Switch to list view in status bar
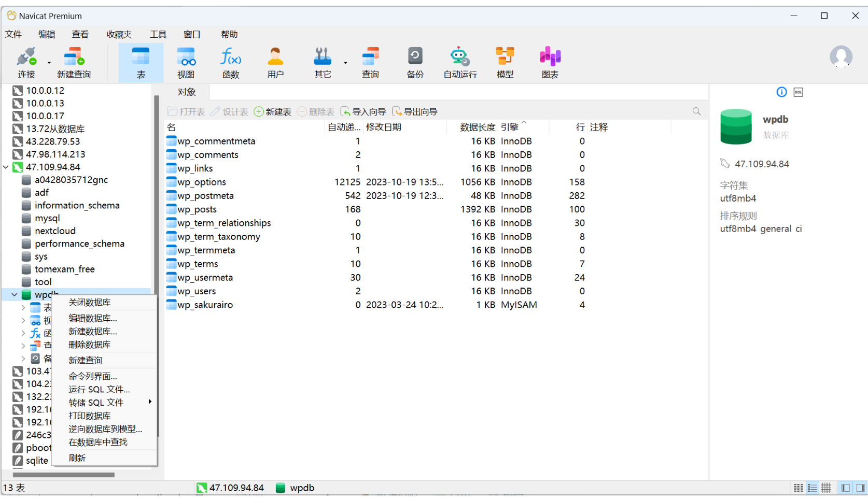Image resolution: width=868 pixels, height=499 pixels. 812,488
